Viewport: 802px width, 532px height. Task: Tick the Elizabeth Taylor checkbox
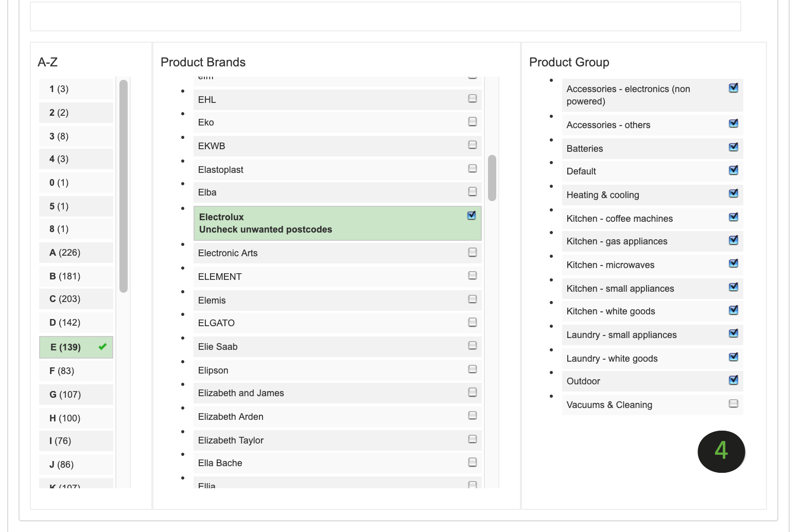pyautogui.click(x=472, y=439)
